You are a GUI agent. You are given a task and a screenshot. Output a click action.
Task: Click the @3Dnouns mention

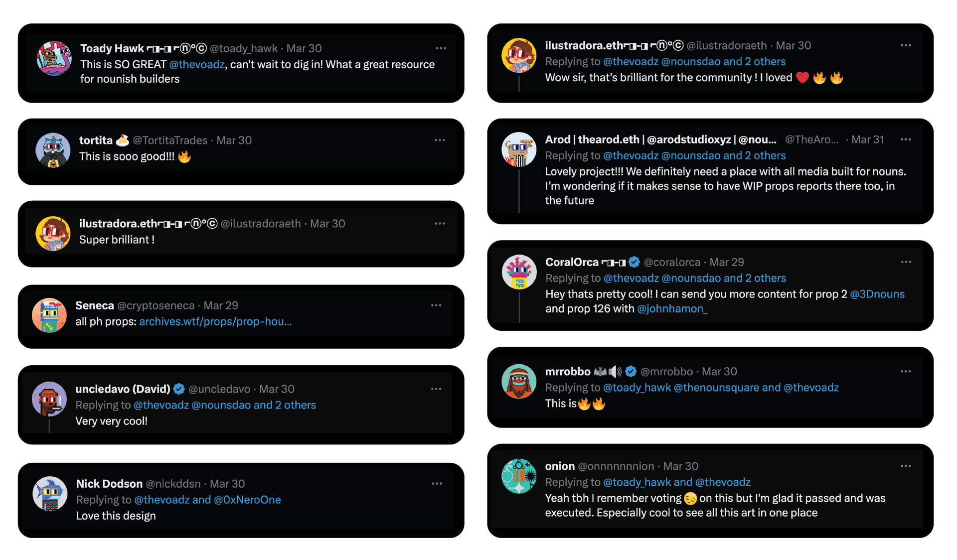point(877,294)
